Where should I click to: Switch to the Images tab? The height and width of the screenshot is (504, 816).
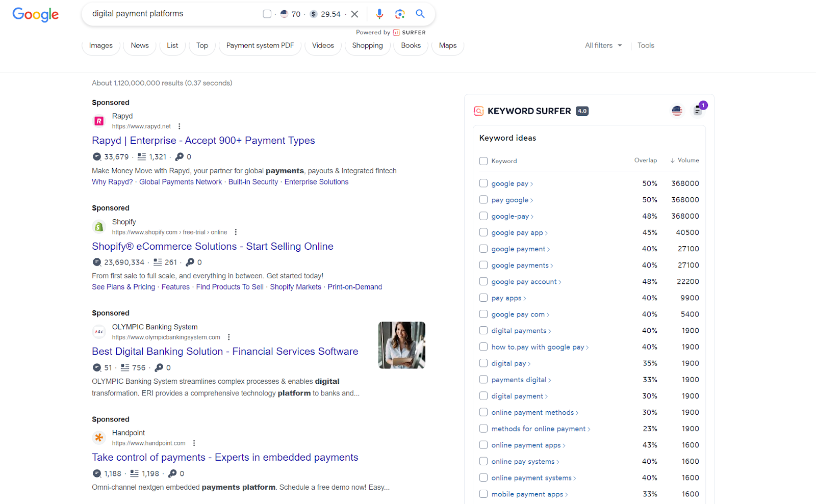coord(101,45)
